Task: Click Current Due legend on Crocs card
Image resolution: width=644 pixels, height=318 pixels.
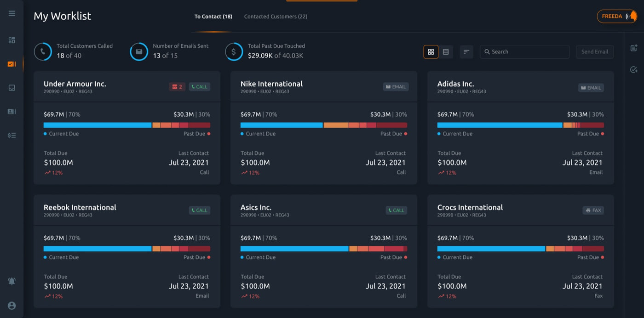Action: [455, 257]
